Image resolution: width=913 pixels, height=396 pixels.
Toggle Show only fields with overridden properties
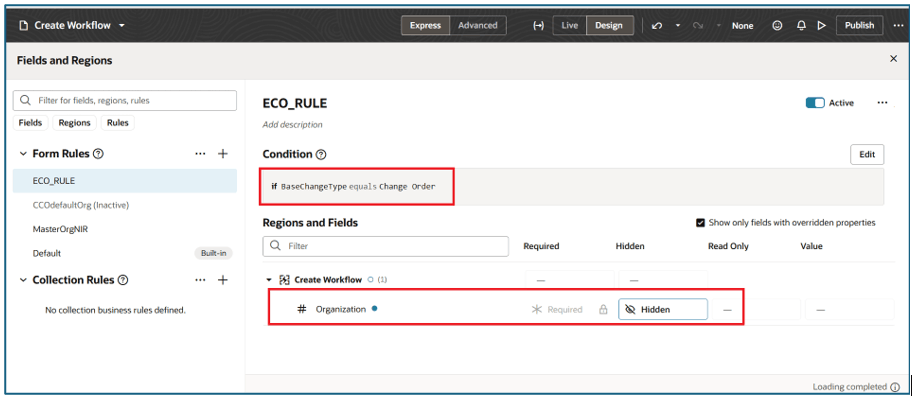coord(700,222)
